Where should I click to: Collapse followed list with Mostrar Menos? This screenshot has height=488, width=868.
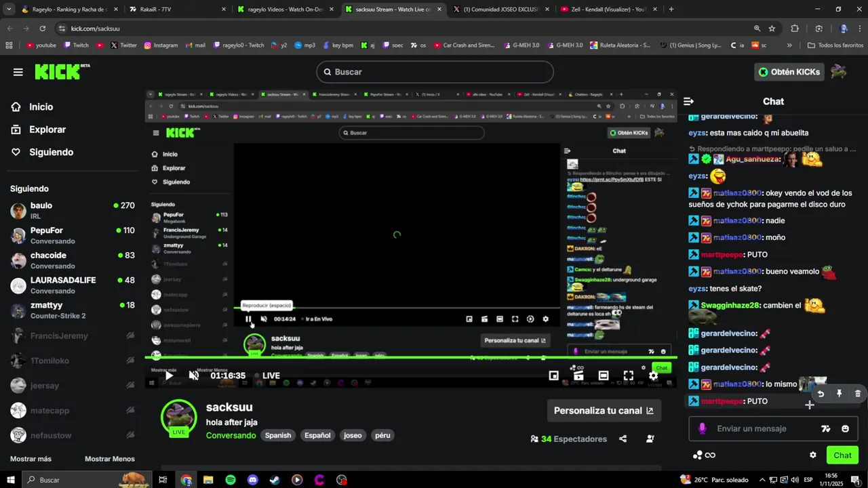coord(110,459)
